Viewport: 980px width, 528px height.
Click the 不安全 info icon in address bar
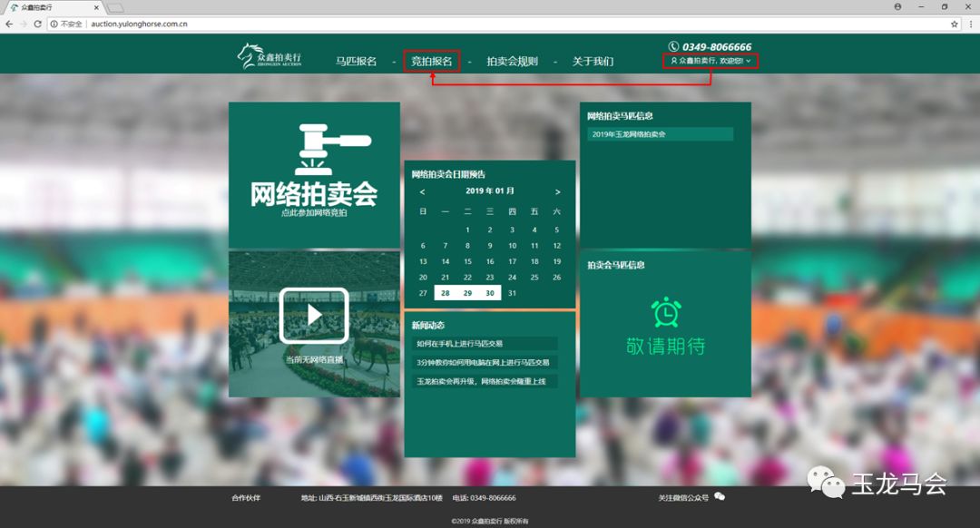pos(56,25)
